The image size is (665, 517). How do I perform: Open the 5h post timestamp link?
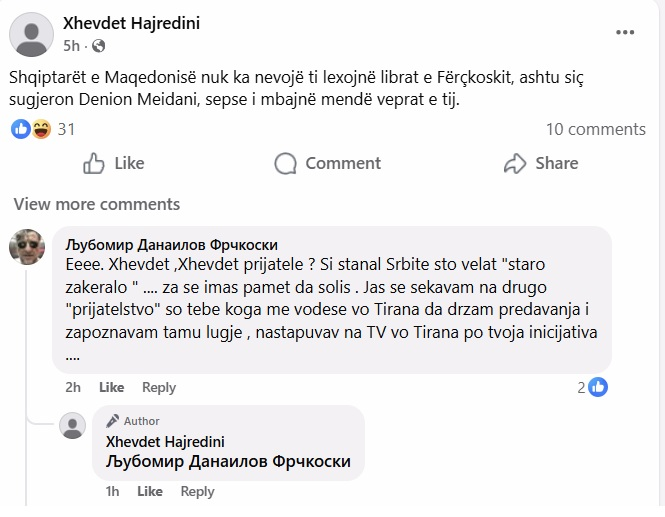(71, 46)
